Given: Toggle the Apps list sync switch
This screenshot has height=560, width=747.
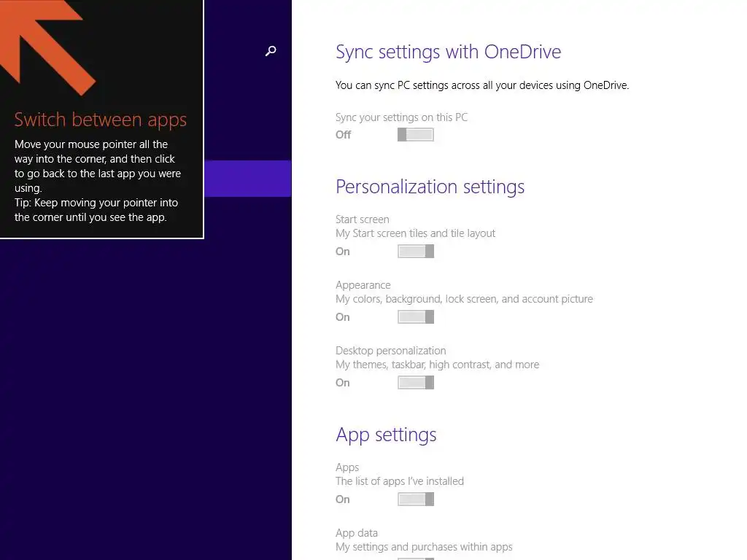Looking at the screenshot, I should pyautogui.click(x=415, y=499).
